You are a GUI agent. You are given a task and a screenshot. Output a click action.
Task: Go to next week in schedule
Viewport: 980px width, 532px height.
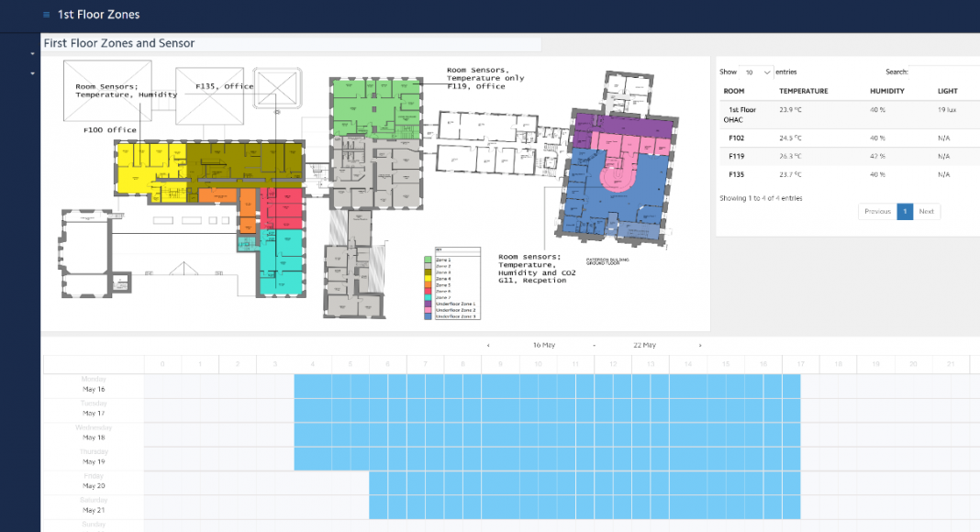point(700,346)
